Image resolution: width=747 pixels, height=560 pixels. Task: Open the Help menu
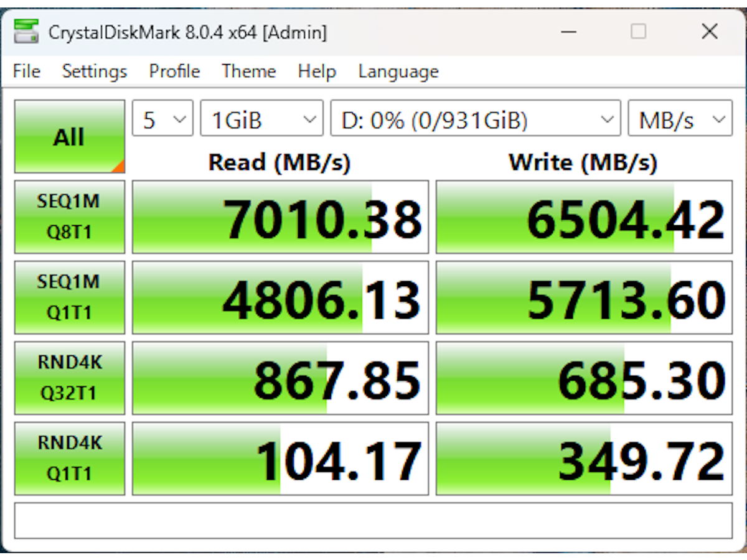click(317, 72)
